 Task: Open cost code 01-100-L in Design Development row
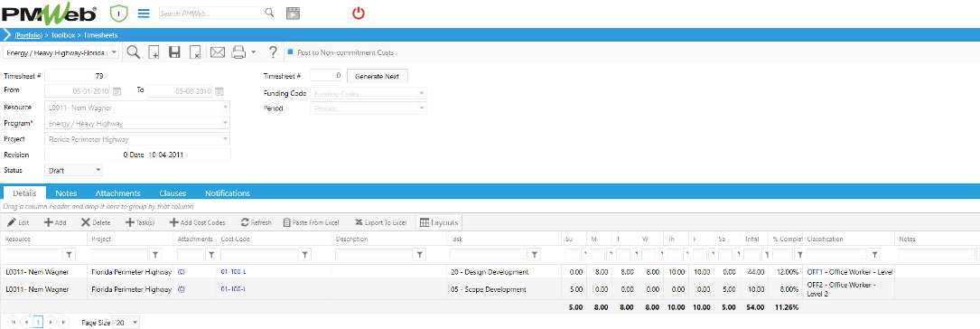pyautogui.click(x=233, y=272)
